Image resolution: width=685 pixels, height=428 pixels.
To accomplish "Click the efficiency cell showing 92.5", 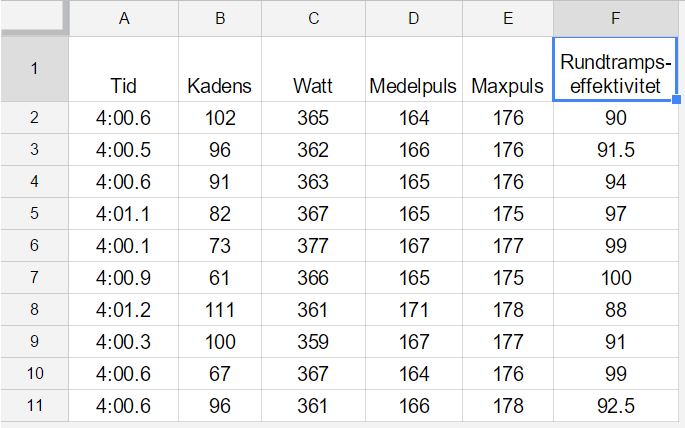I will click(x=616, y=405).
